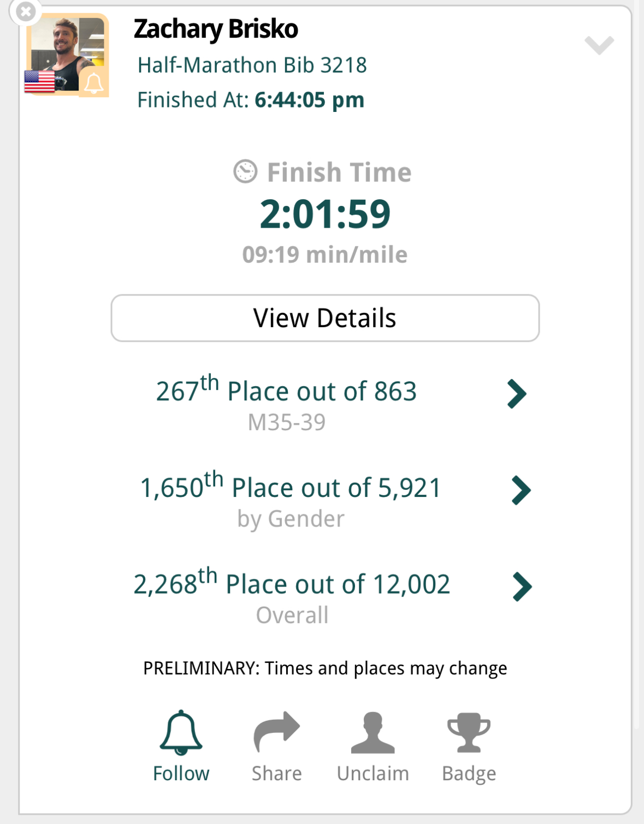Screen dimensions: 644x824
Task: Select the 1,650th Place out of 5,921 row
Action: coord(325,500)
